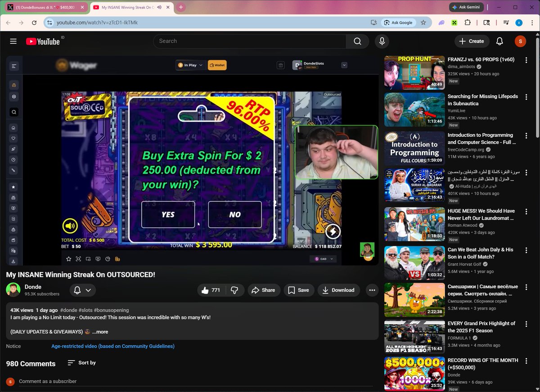
Task: Open the browser extensions puzzle icon
Action: coord(468,23)
